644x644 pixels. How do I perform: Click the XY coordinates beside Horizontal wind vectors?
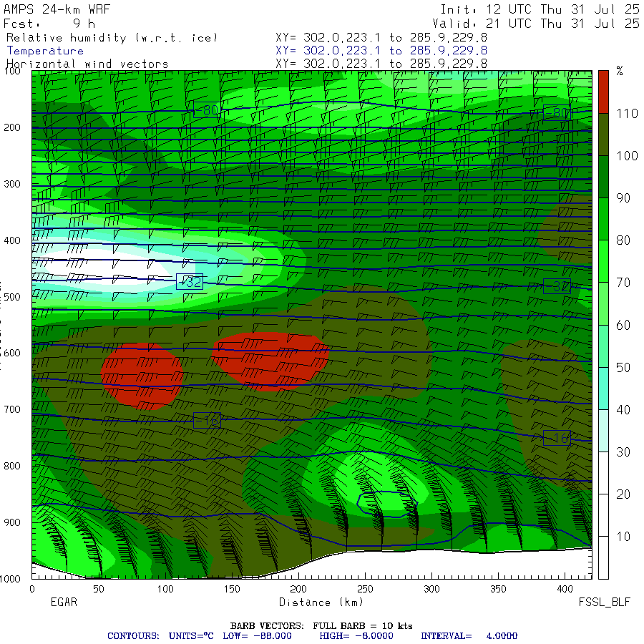click(x=381, y=64)
